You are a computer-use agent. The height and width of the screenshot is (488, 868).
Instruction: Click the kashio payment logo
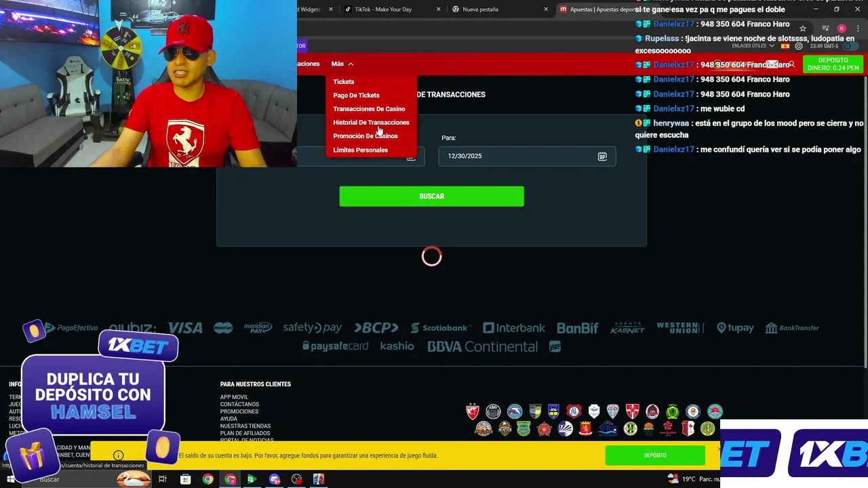(397, 346)
